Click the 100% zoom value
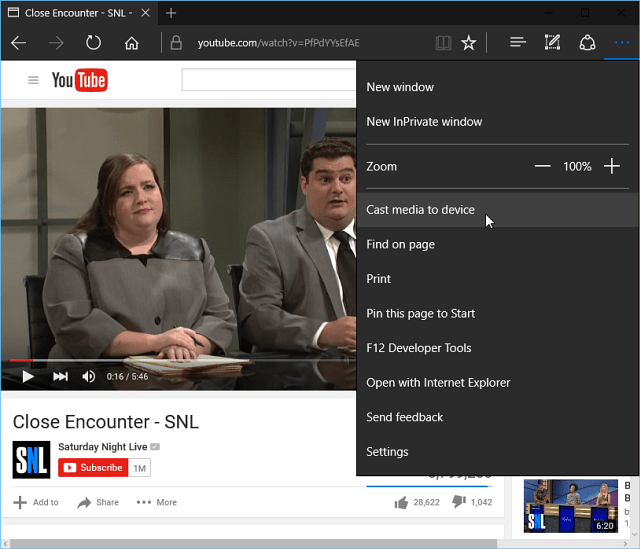This screenshot has width=640, height=549. tap(577, 167)
